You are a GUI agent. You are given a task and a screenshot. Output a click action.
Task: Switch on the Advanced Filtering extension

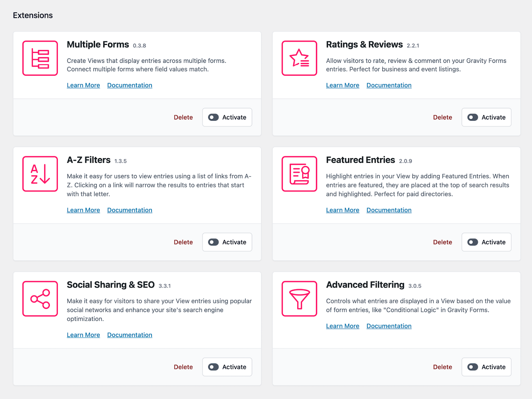[x=486, y=367]
